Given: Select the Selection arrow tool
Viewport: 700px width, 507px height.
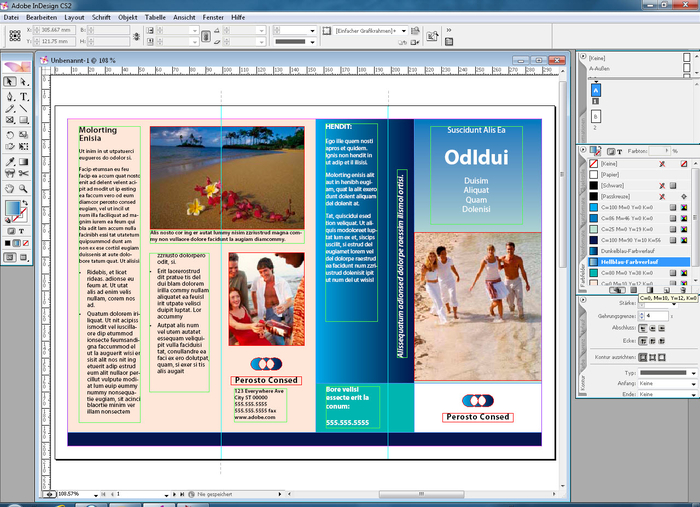Looking at the screenshot, I should (9, 82).
